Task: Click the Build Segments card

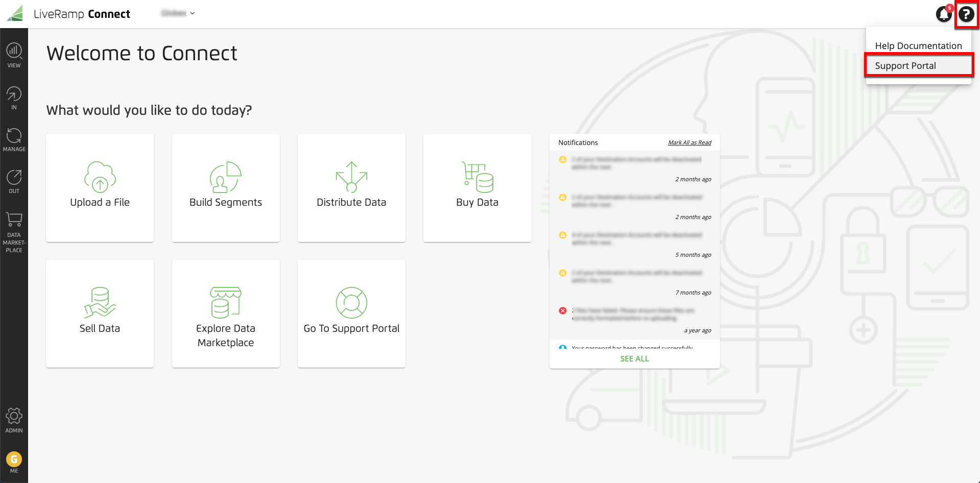Action: click(226, 188)
